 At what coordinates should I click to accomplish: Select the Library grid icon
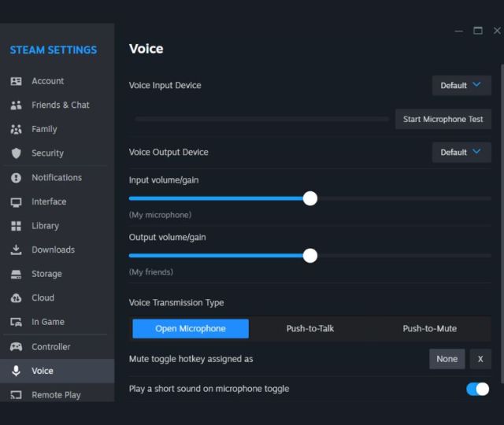click(x=16, y=226)
